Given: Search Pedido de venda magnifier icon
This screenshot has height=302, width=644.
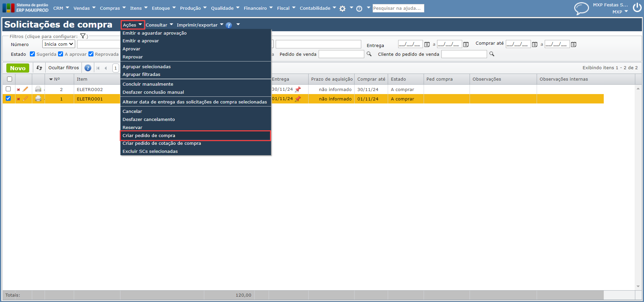Looking at the screenshot, I should coord(369,54).
